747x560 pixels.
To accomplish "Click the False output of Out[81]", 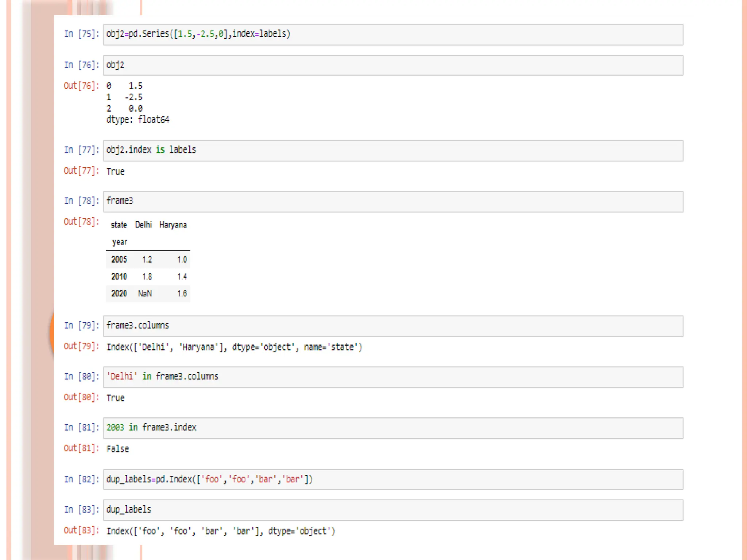I will click(x=117, y=449).
